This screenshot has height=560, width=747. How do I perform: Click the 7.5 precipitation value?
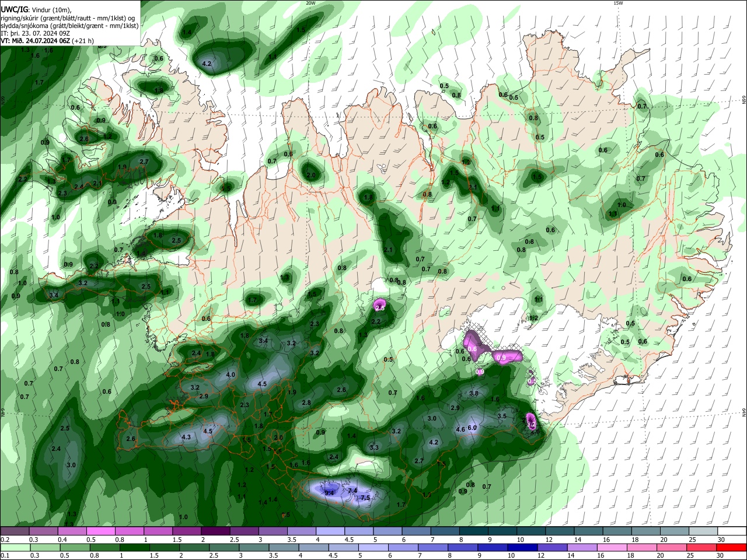point(365,498)
